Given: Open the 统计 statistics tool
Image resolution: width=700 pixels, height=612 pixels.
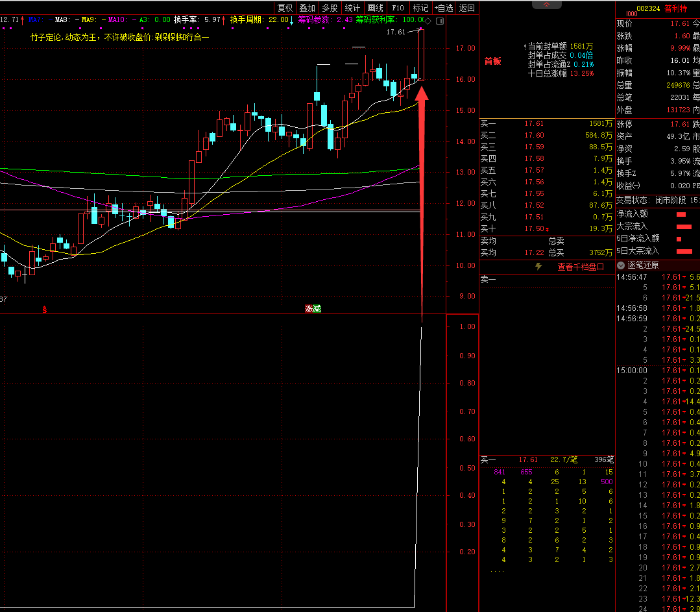Looking at the screenshot, I should point(352,8).
